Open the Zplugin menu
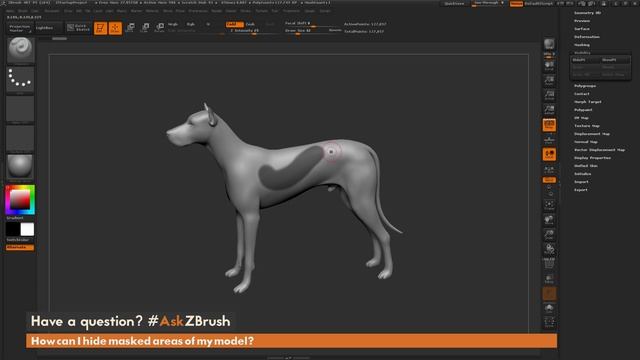640x360 pixels. tap(310, 11)
